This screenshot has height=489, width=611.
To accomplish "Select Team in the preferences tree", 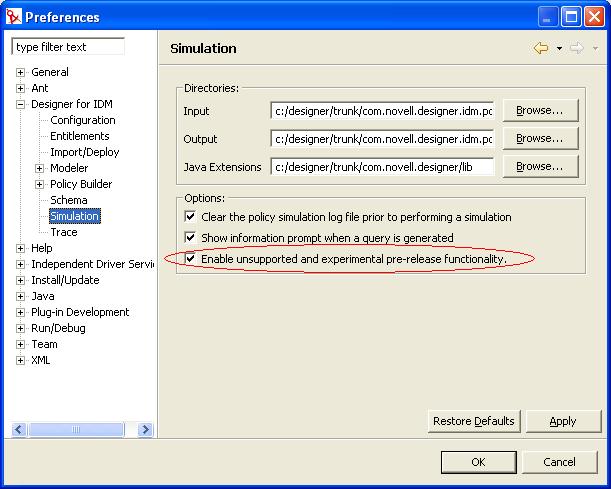I will [44, 344].
